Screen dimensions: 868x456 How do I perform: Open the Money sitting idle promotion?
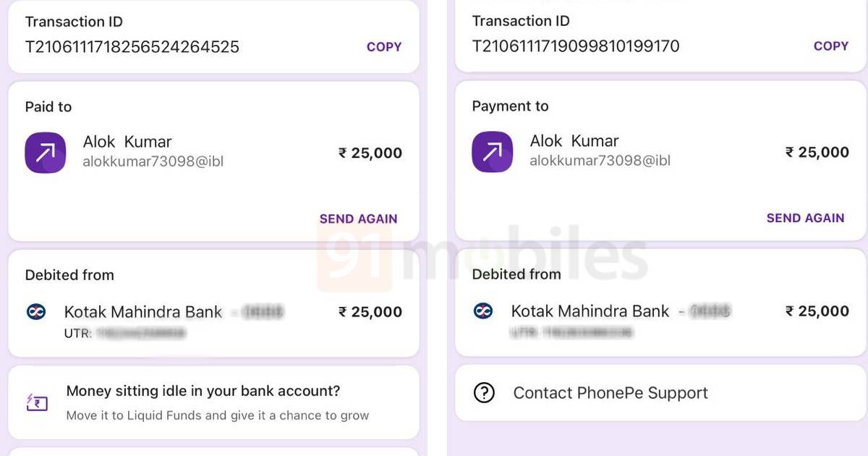[x=203, y=392]
